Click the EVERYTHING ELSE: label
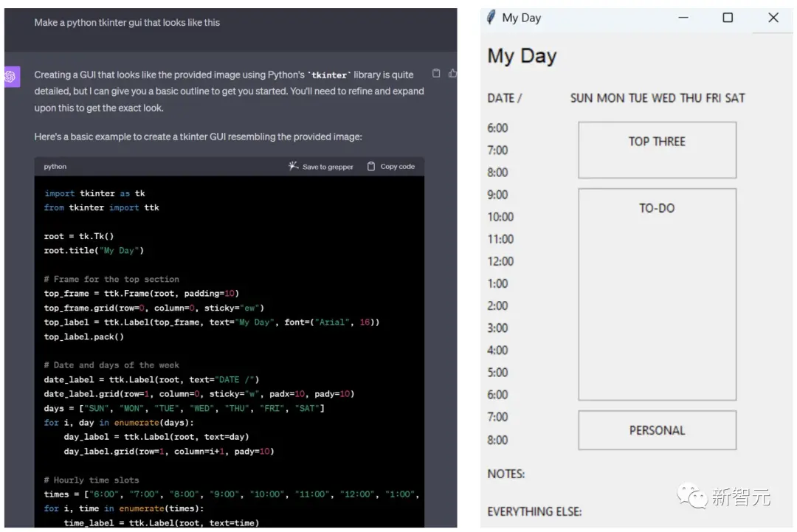 (x=534, y=511)
